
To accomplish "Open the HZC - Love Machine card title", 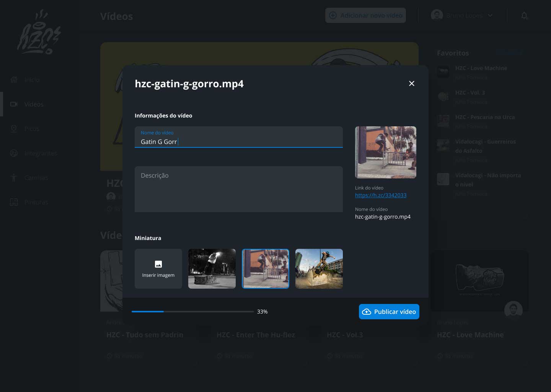I will (x=470, y=335).
